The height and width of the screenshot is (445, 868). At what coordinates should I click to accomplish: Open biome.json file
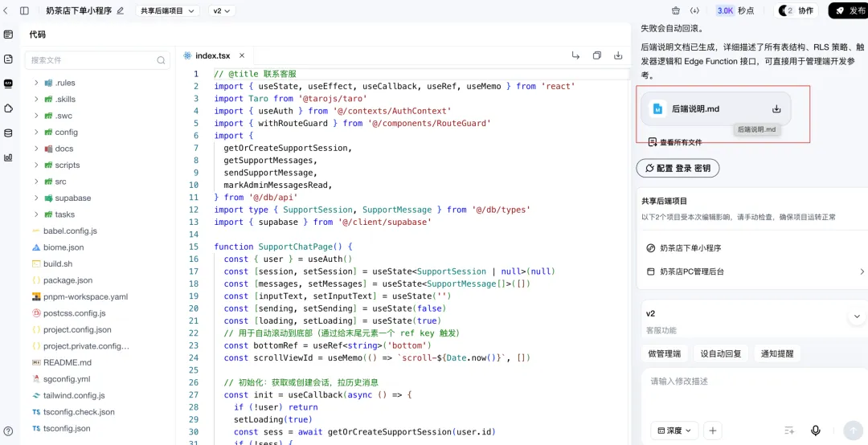(x=63, y=247)
